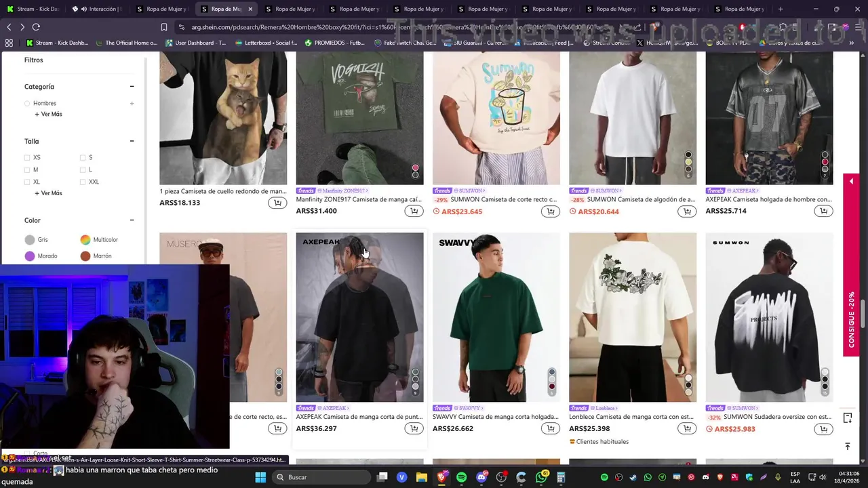Open Discord from the taskbar
868x488 pixels.
click(x=481, y=477)
